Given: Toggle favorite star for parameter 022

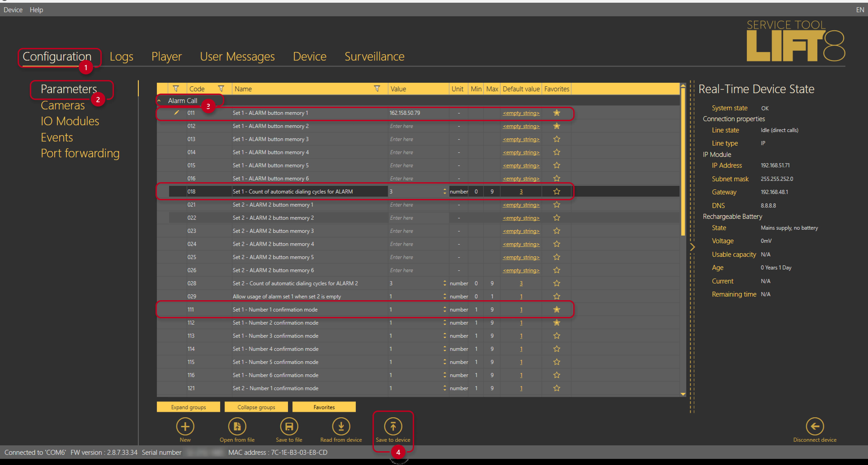Looking at the screenshot, I should 557,218.
